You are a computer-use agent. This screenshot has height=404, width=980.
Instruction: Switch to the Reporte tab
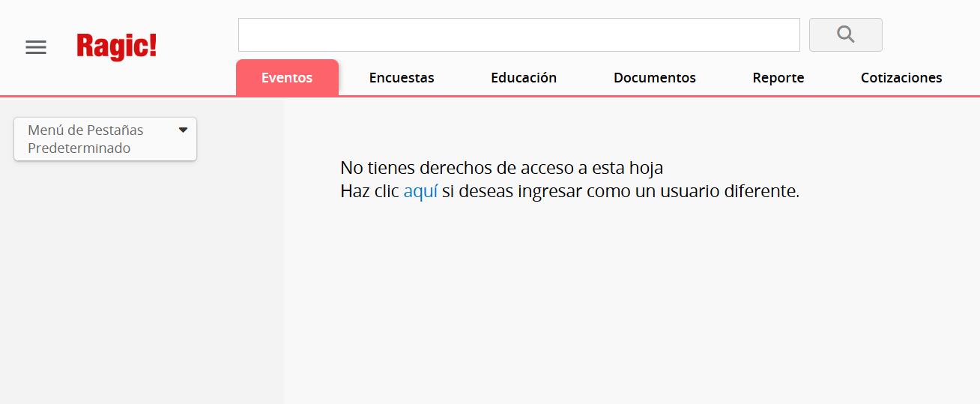pos(778,78)
